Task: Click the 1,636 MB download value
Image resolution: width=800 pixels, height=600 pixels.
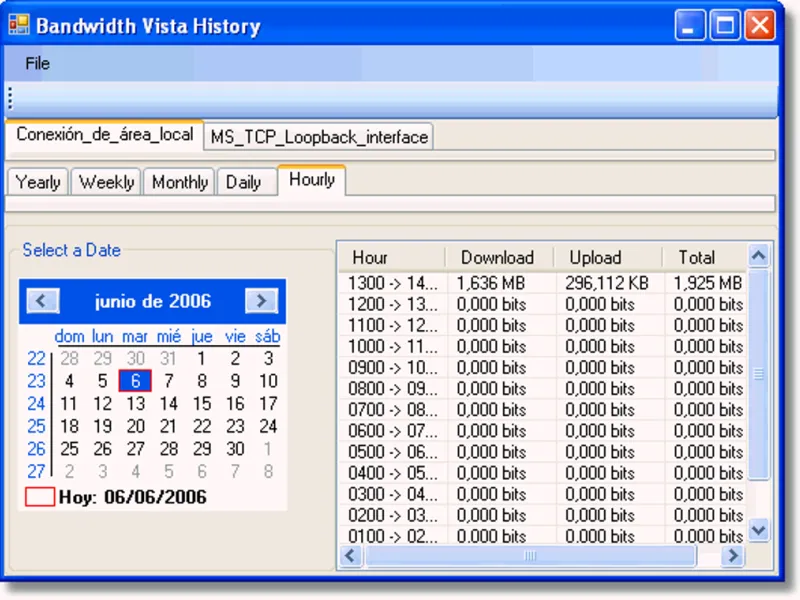Action: click(x=490, y=283)
